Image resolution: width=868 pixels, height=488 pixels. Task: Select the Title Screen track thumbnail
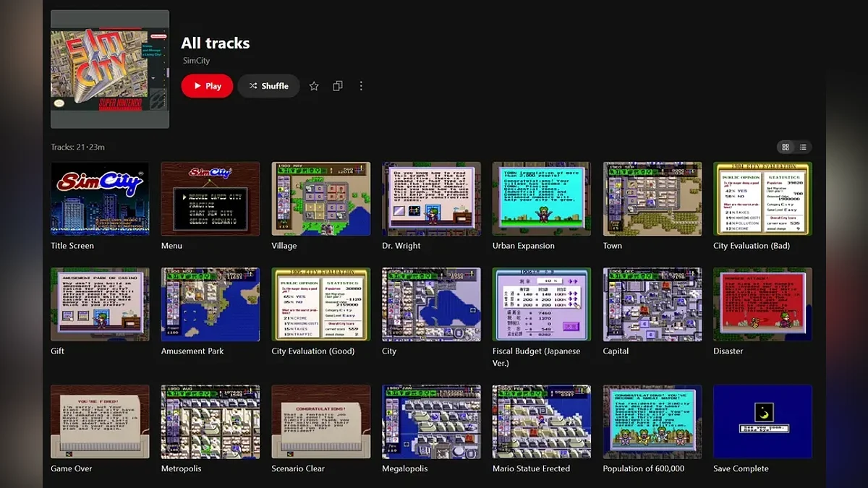100,199
